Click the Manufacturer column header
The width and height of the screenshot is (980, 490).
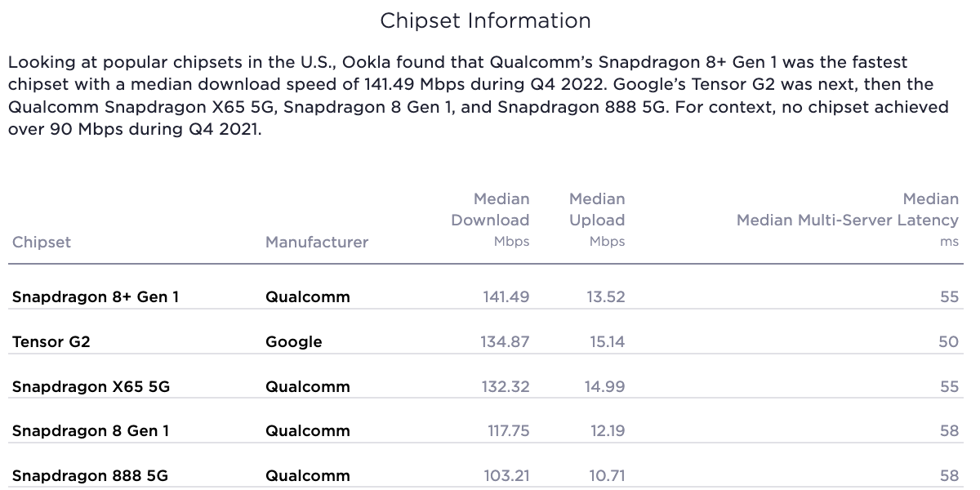point(317,242)
